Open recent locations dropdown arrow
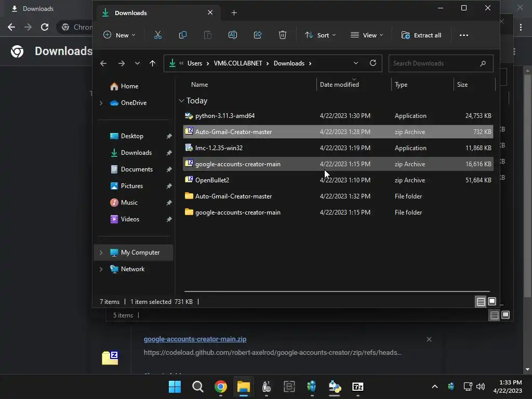 click(137, 63)
